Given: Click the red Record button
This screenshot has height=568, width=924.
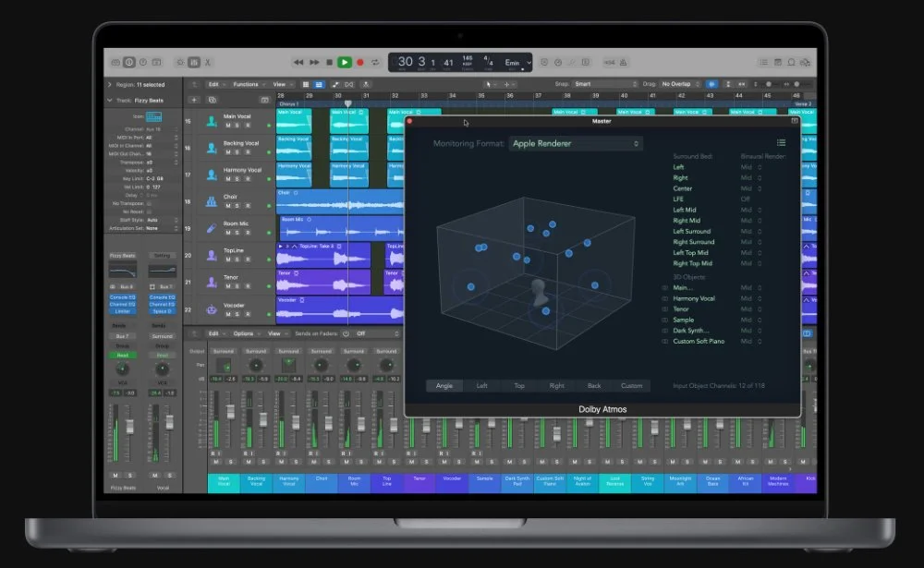Looking at the screenshot, I should tap(360, 62).
